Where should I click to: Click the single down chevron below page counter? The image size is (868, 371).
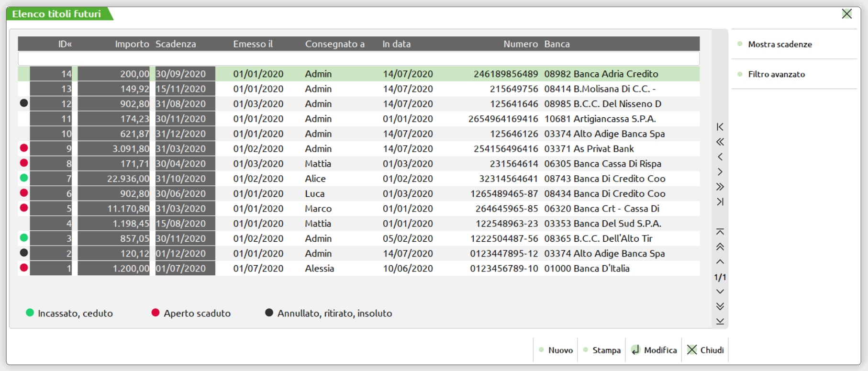click(x=720, y=292)
